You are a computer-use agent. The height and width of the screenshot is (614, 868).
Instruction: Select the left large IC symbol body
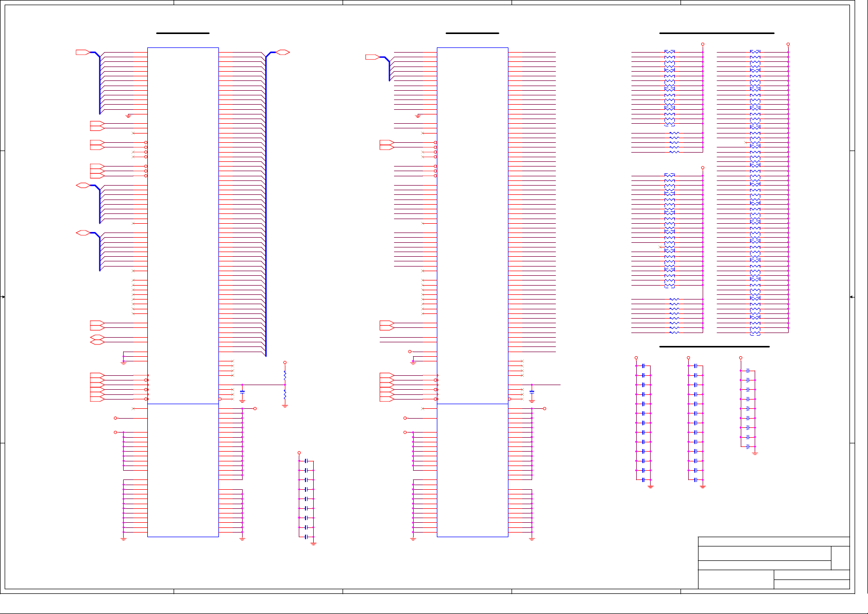183,292
